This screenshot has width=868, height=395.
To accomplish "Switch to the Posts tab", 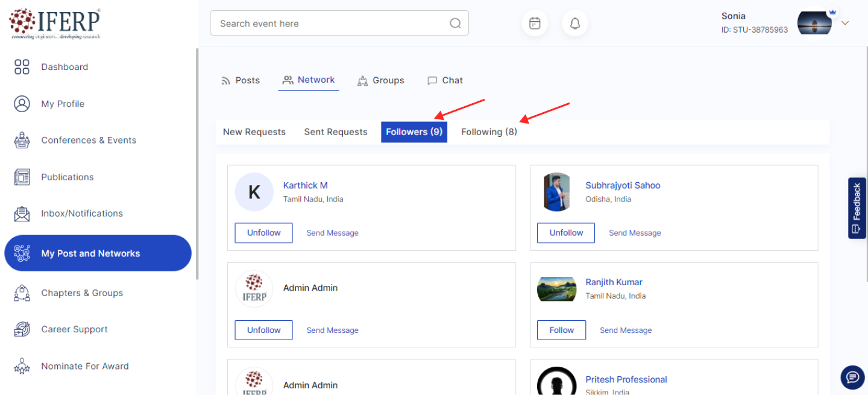I will 241,80.
